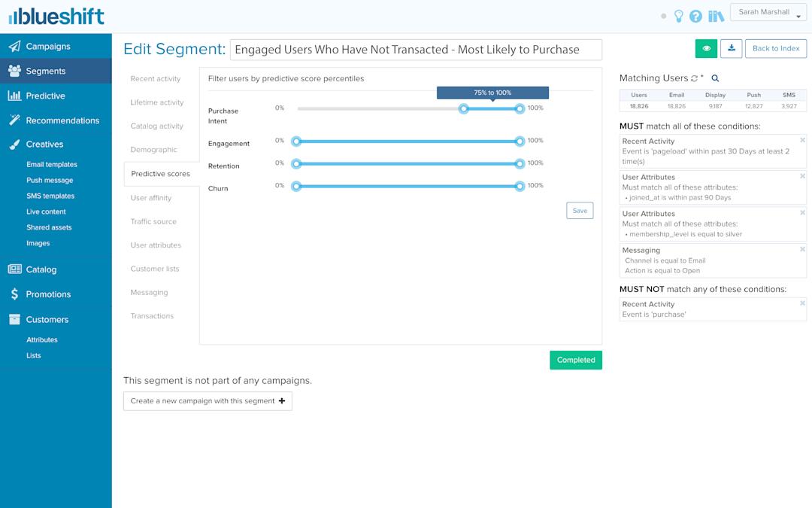Open Customers Attributes in sidebar
Screen dimensions: 812x508
(x=42, y=339)
